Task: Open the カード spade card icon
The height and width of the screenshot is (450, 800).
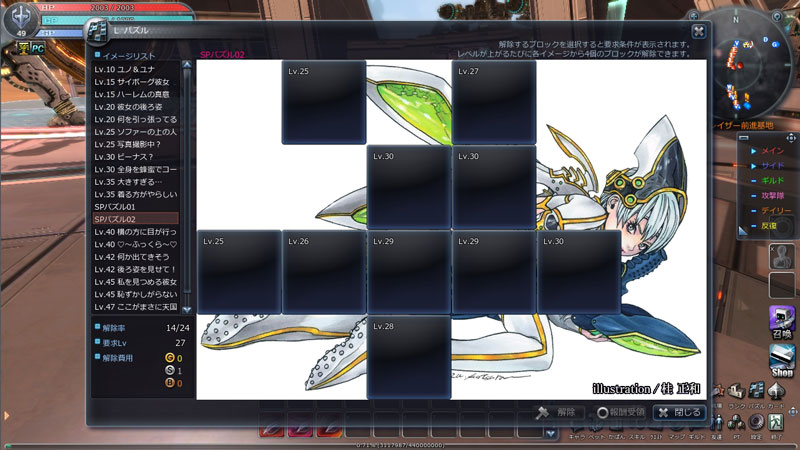Action: (776, 392)
